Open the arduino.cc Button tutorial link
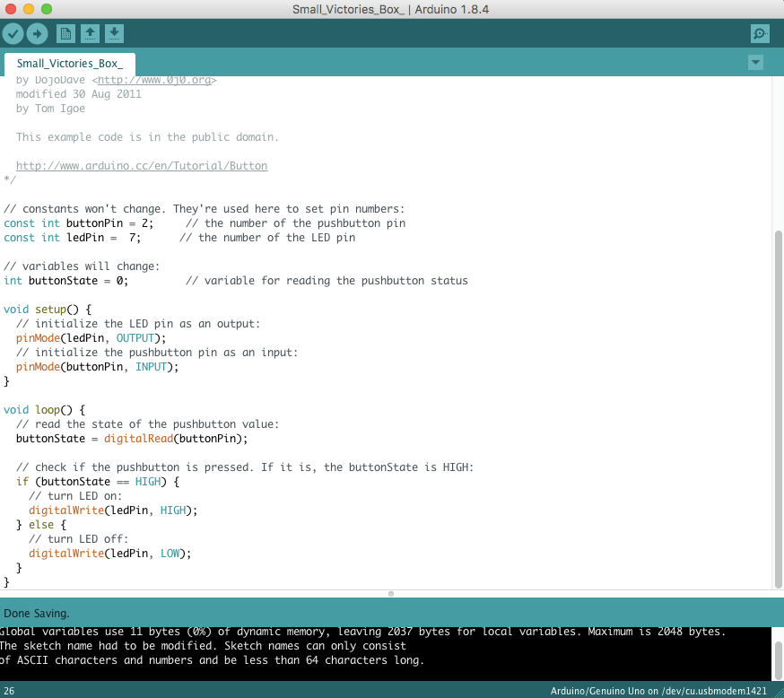784x698 pixels. tap(141, 165)
